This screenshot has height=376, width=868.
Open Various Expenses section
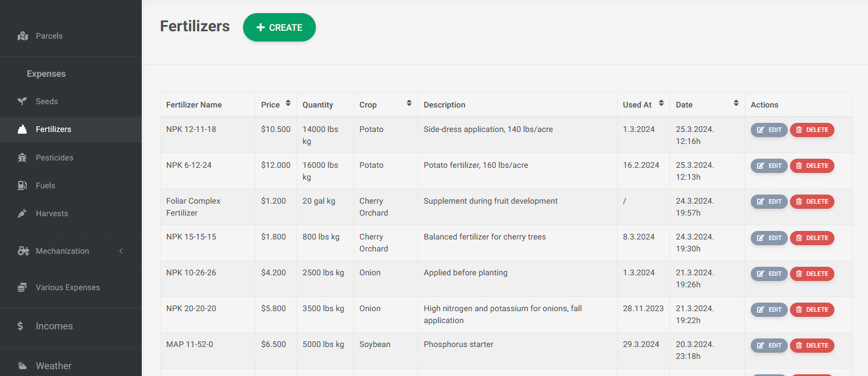tap(71, 287)
